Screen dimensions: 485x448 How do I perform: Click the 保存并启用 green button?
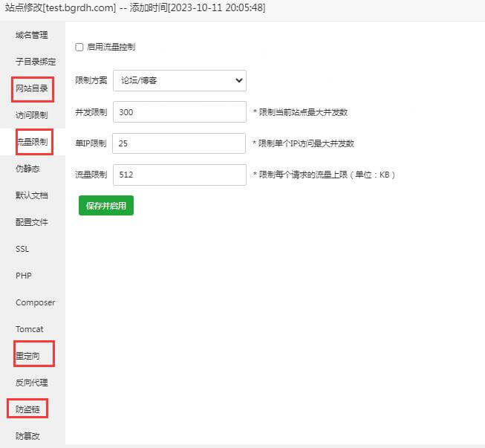(106, 206)
